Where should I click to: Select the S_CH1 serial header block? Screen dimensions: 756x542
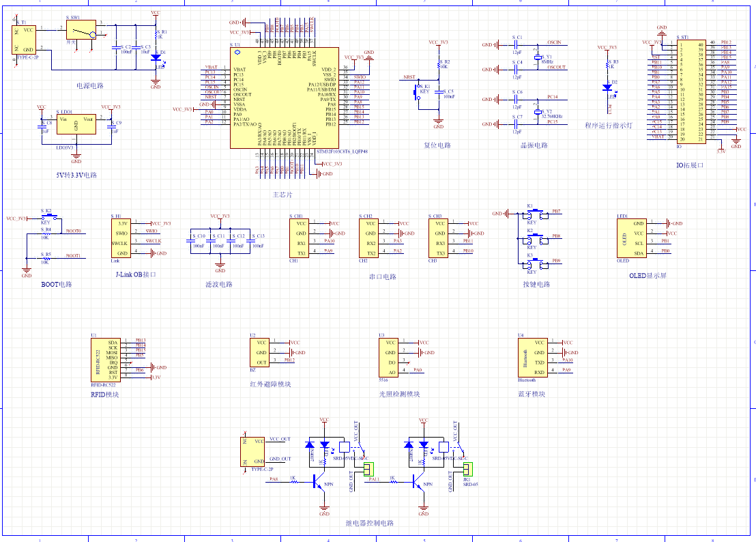(x=299, y=239)
